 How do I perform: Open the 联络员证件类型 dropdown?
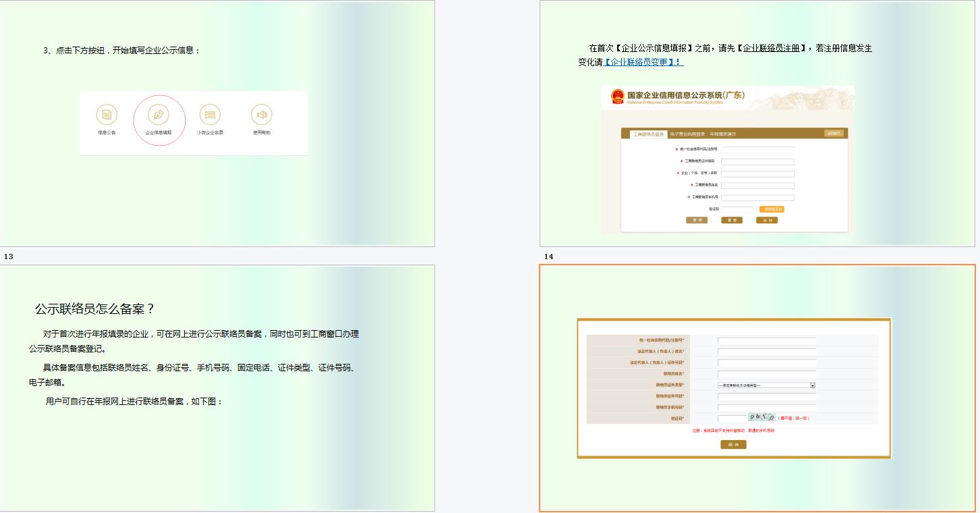(x=765, y=385)
